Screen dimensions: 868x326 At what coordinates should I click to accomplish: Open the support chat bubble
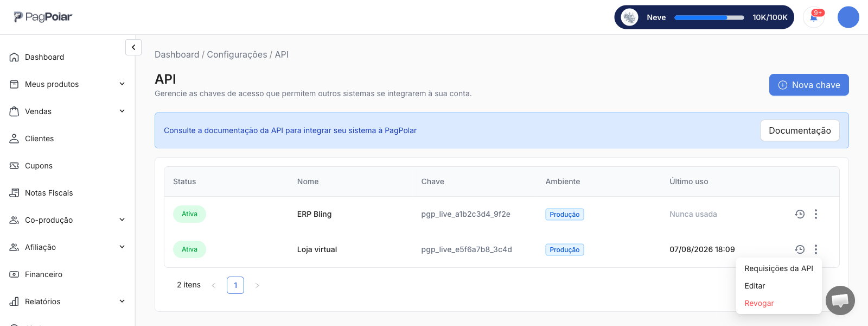(x=840, y=300)
